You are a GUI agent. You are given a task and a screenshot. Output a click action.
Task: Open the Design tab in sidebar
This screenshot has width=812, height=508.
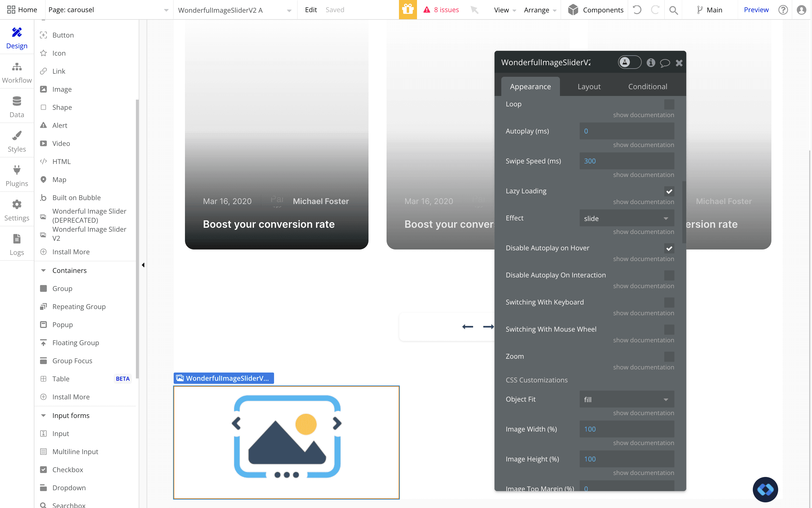17,37
